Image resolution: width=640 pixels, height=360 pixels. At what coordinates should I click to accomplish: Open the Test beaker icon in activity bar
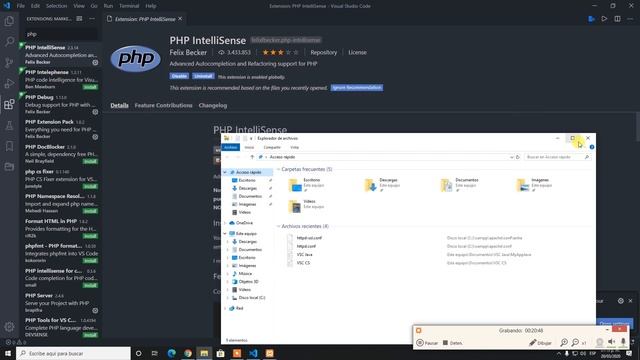(x=9, y=125)
